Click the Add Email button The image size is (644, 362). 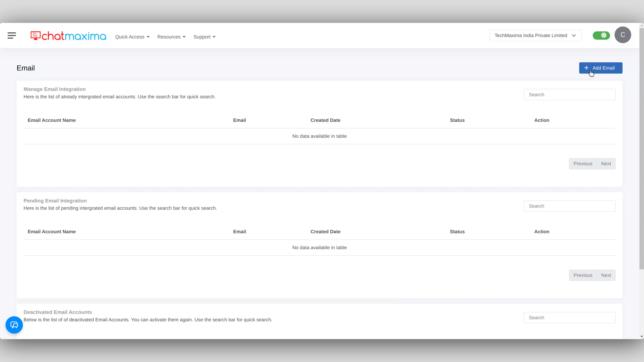point(601,68)
